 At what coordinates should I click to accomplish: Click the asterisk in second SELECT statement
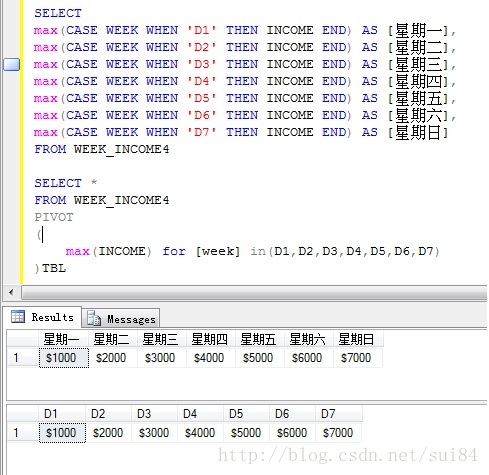point(94,183)
